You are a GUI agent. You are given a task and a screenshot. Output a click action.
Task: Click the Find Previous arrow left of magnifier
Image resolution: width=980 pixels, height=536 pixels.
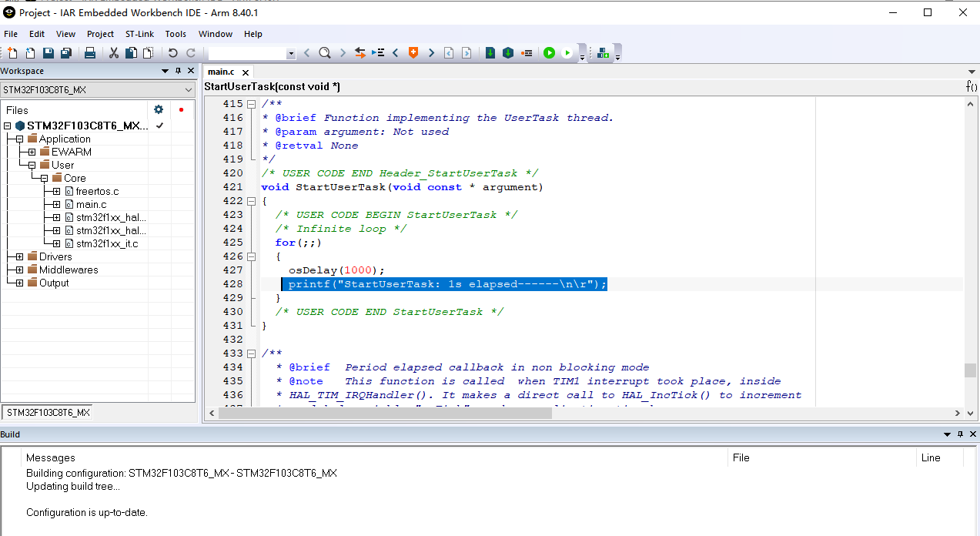click(x=307, y=53)
